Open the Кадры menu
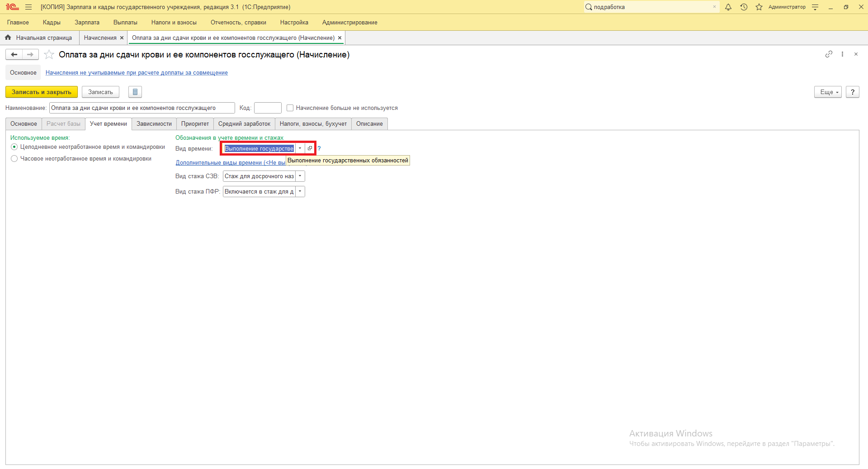The height and width of the screenshot is (469, 868). point(52,22)
